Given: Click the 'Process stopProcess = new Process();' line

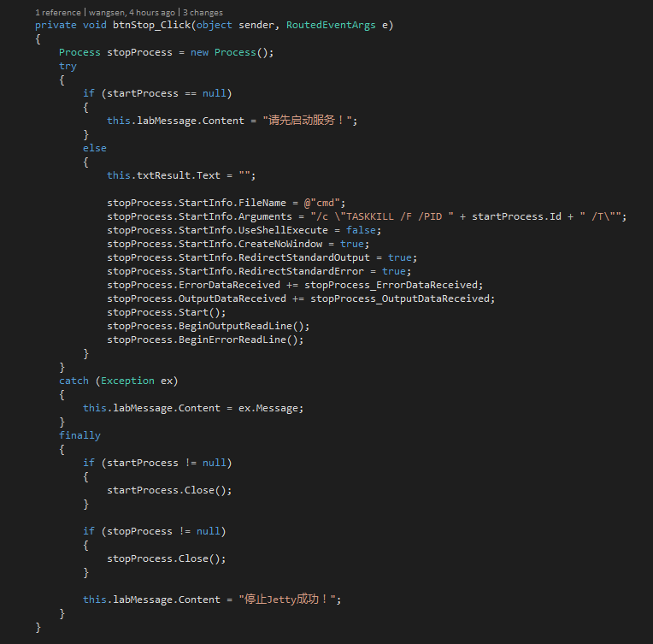Looking at the screenshot, I should click(x=166, y=52).
